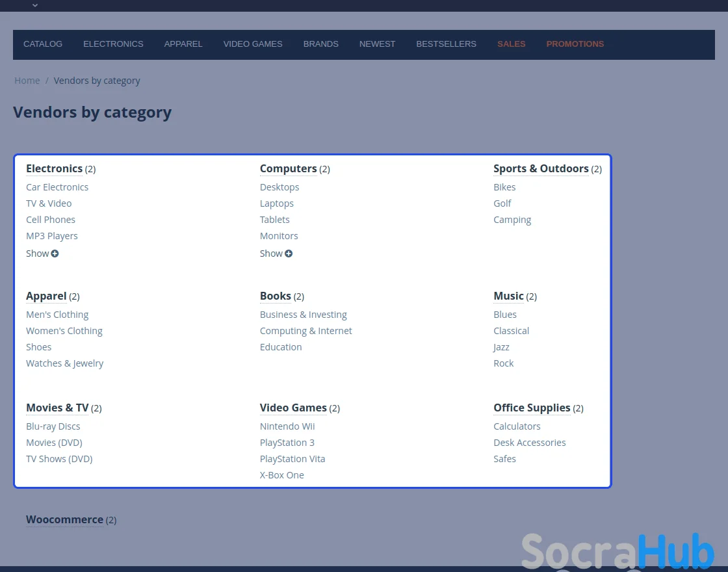The height and width of the screenshot is (572, 728).
Task: Expand Show more under Electronics
Action: point(42,253)
